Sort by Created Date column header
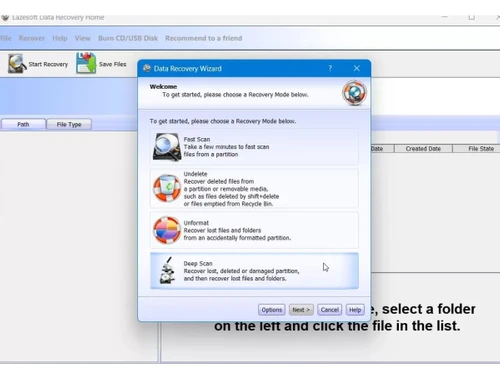500x375 pixels. point(423,149)
